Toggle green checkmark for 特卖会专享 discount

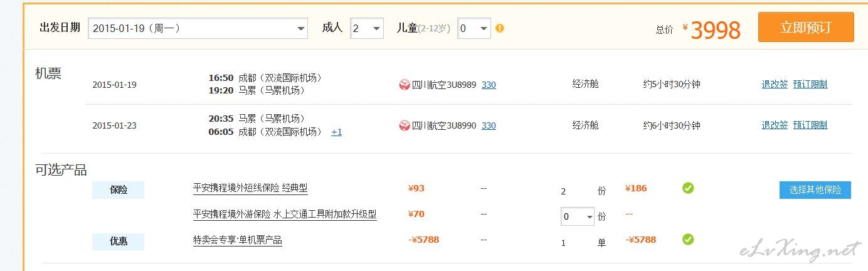tap(688, 239)
